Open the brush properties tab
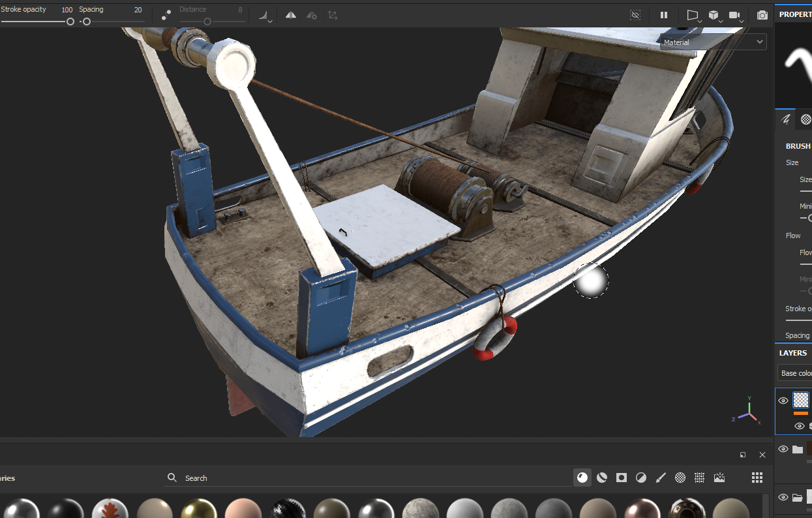The image size is (812, 518). coord(787,119)
